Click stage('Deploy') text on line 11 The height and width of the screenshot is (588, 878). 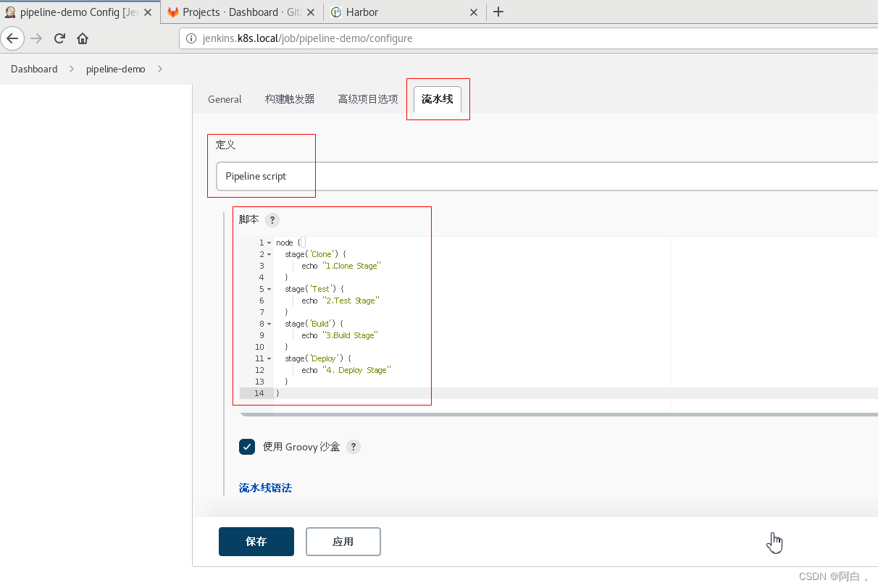[x=316, y=359]
